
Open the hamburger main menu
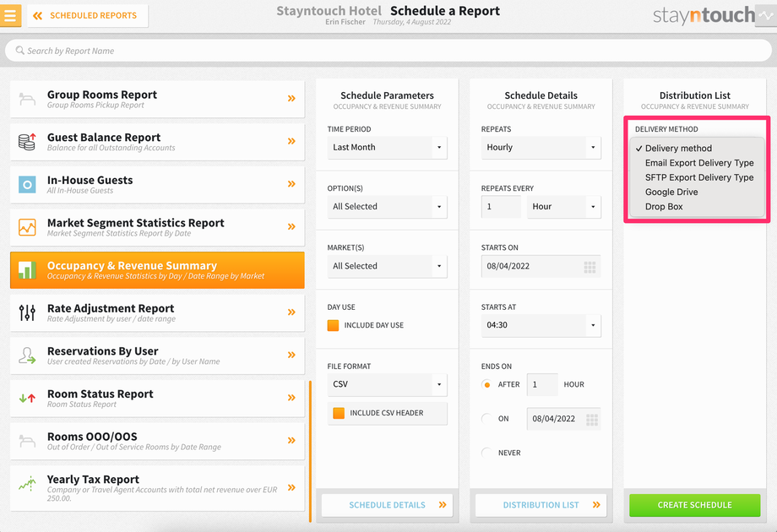(10, 15)
